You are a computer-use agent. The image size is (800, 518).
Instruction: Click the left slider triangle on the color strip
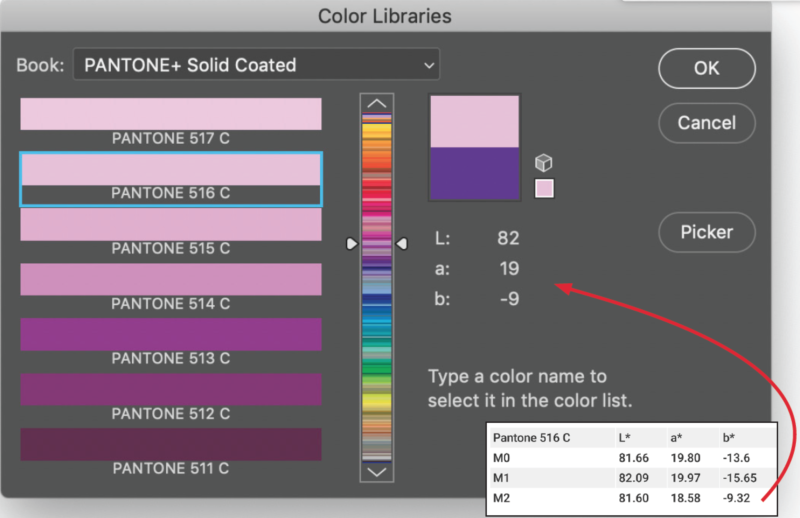[x=352, y=243]
